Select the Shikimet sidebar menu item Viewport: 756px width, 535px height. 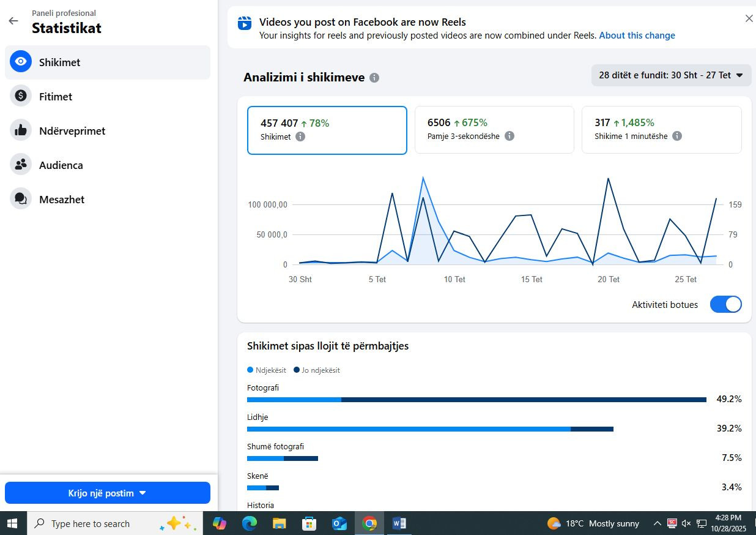(108, 62)
